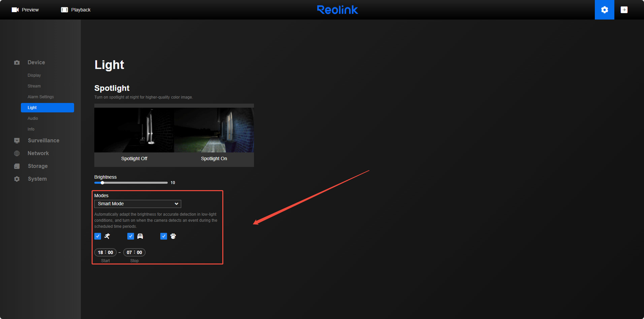Click the person detection icon
This screenshot has height=319, width=644.
coord(107,236)
